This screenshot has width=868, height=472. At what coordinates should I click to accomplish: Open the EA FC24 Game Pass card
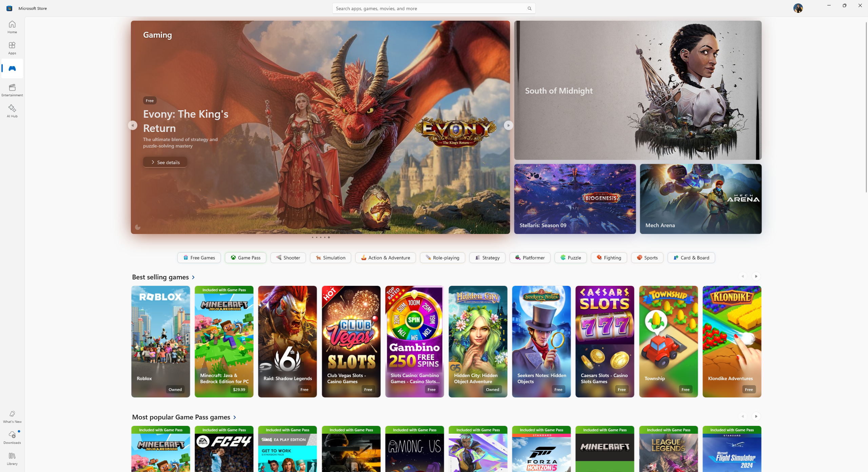[224, 449]
